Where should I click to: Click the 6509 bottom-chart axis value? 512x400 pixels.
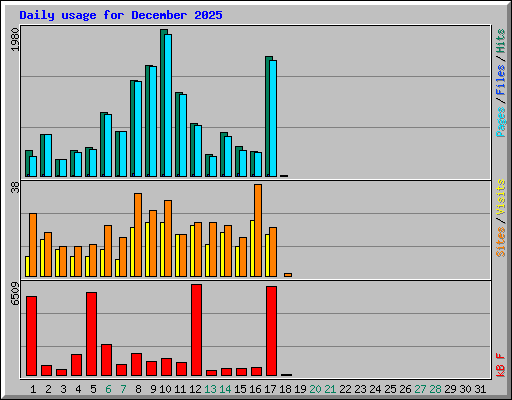pos(15,294)
